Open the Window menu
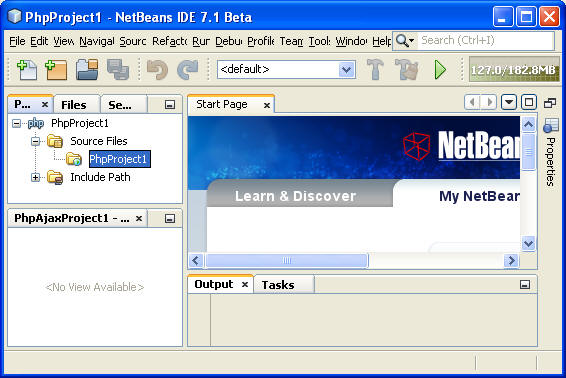 (x=351, y=41)
